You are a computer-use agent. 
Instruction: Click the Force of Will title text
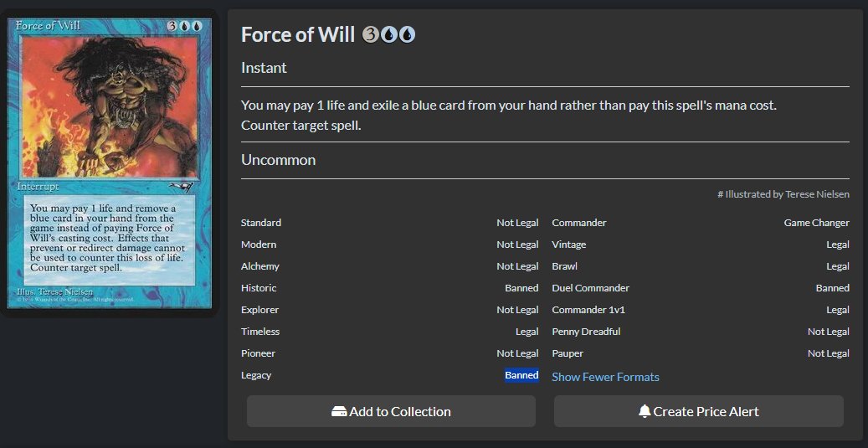tap(298, 35)
